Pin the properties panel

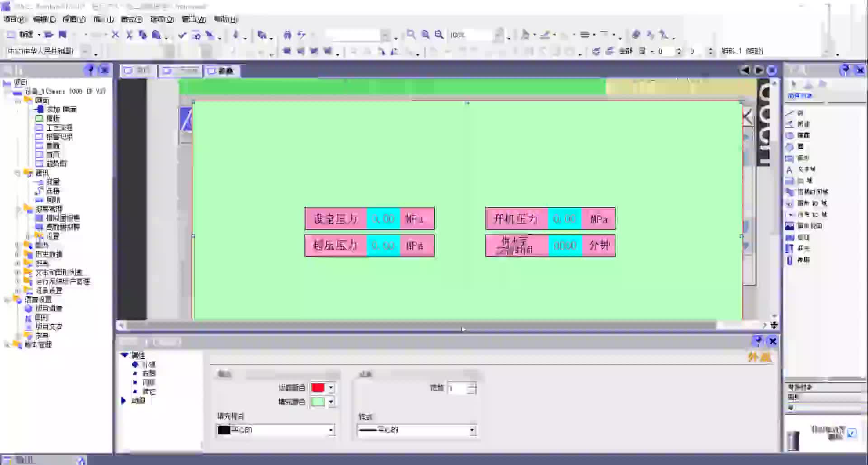pyautogui.click(x=758, y=341)
